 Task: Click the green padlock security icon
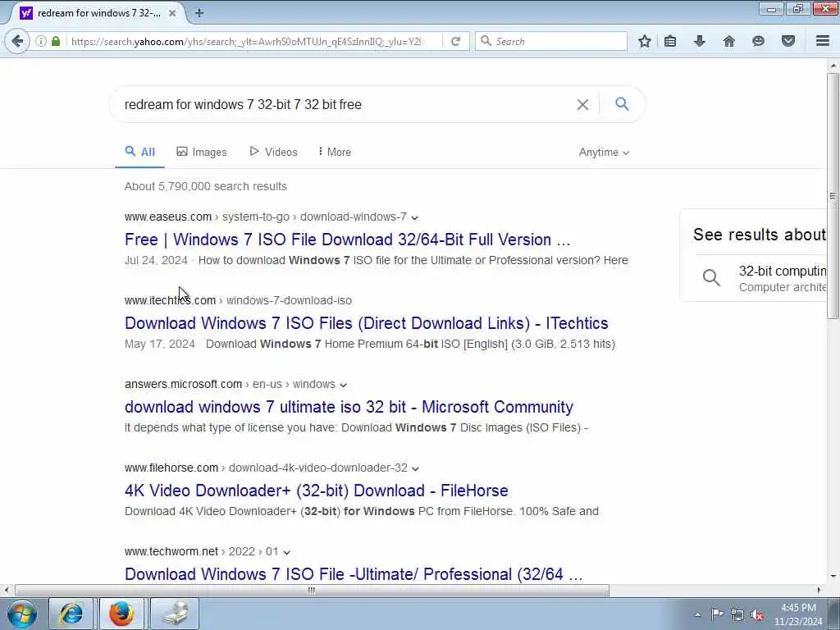56,41
